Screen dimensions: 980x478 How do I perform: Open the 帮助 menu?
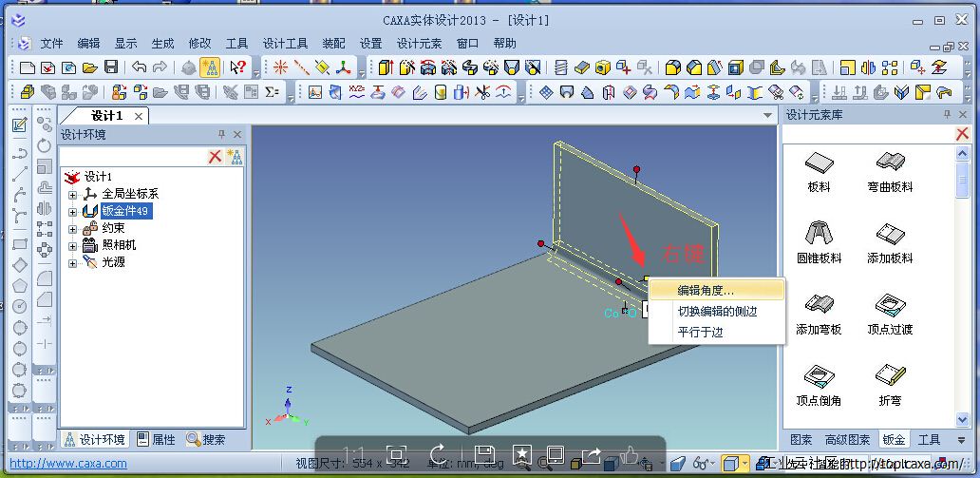click(x=505, y=43)
